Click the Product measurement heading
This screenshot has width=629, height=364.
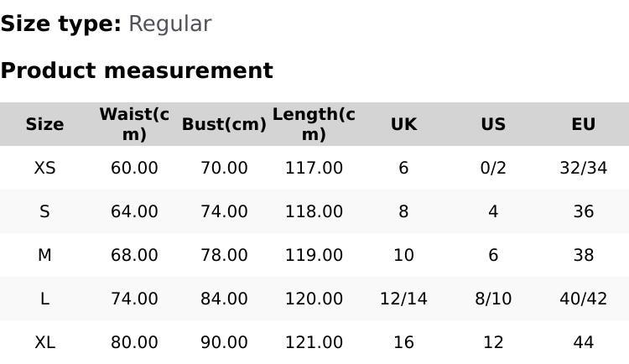[x=137, y=70]
